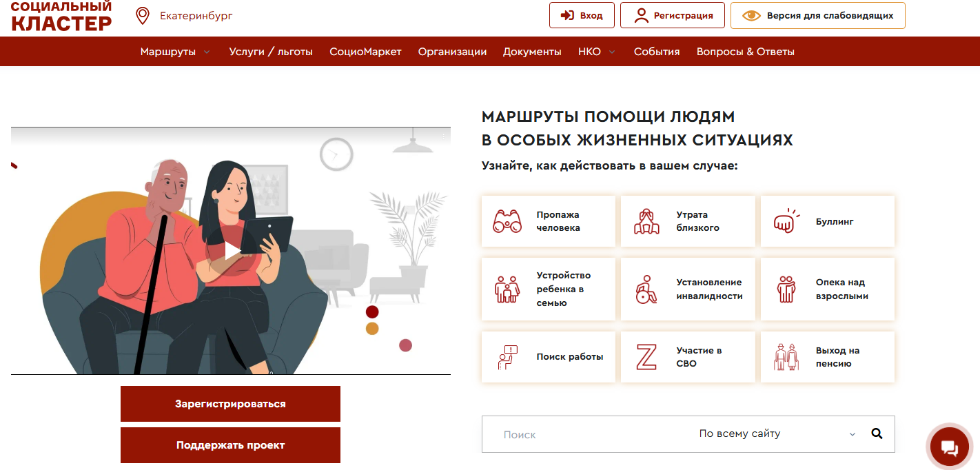Toggle the Версия для слабовидящих mode

(818, 15)
